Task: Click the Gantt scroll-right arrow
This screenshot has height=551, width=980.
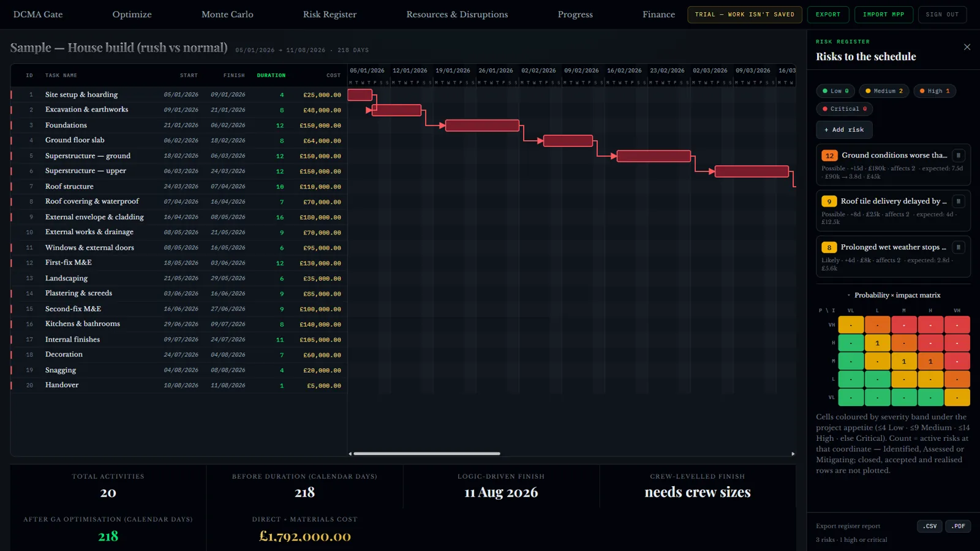Action: (793, 454)
